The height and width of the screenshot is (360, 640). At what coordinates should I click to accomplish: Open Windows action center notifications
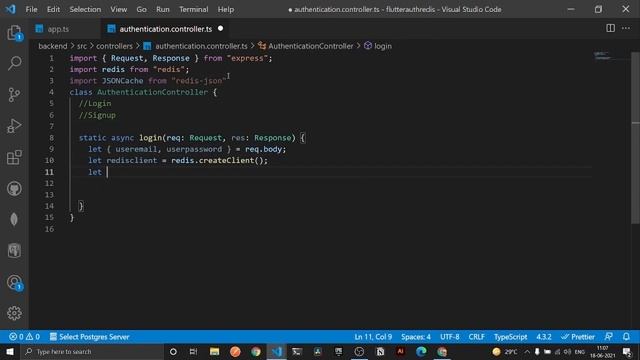click(x=628, y=351)
